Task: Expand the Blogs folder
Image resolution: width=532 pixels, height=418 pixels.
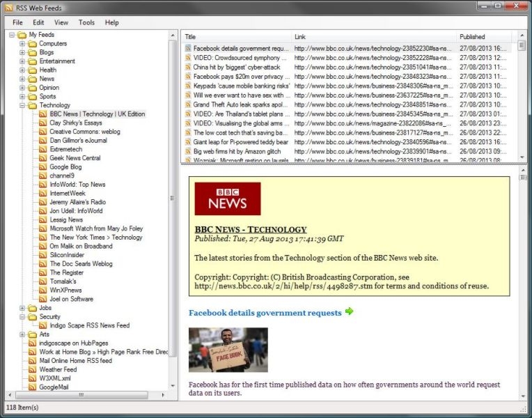Action: point(22,53)
